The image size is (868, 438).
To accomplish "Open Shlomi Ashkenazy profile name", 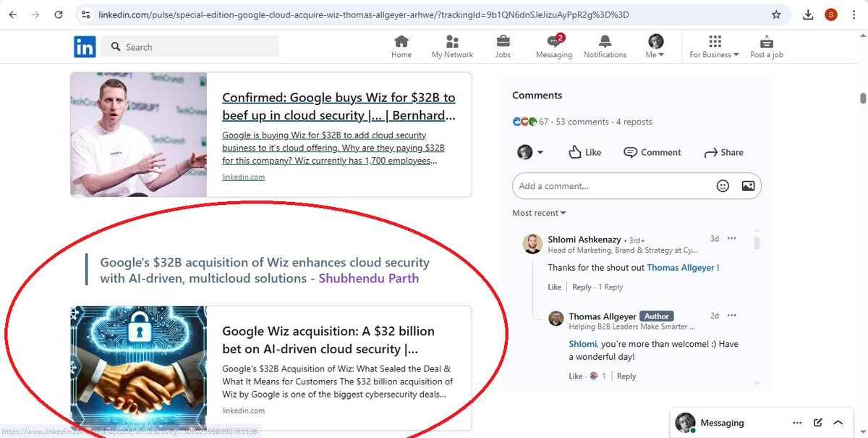I will pos(584,239).
